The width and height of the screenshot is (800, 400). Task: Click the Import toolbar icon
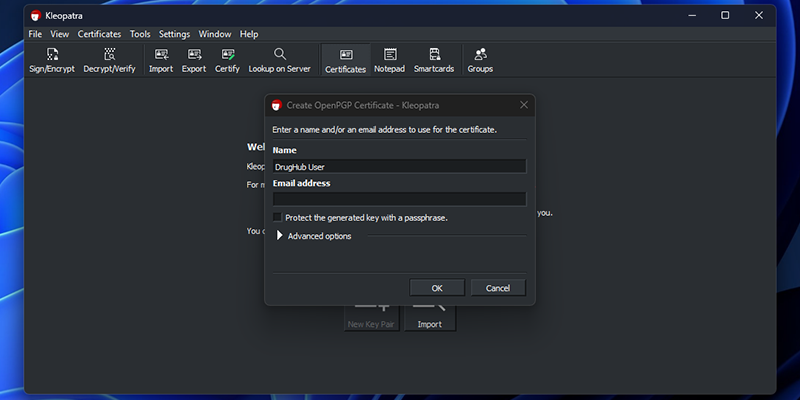click(x=161, y=60)
